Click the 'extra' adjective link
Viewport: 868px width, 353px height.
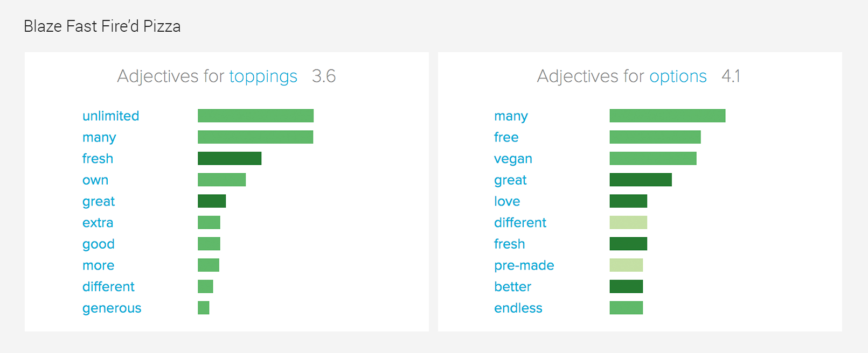(x=98, y=223)
